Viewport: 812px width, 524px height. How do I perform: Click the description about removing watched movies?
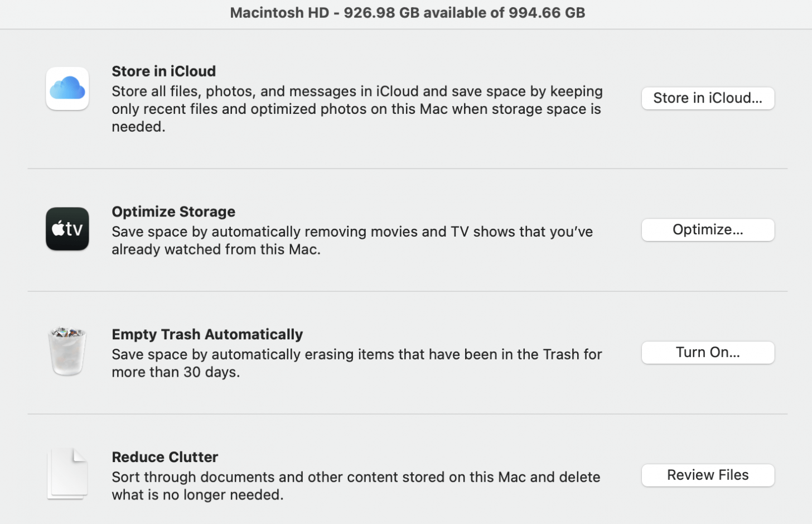pos(352,240)
